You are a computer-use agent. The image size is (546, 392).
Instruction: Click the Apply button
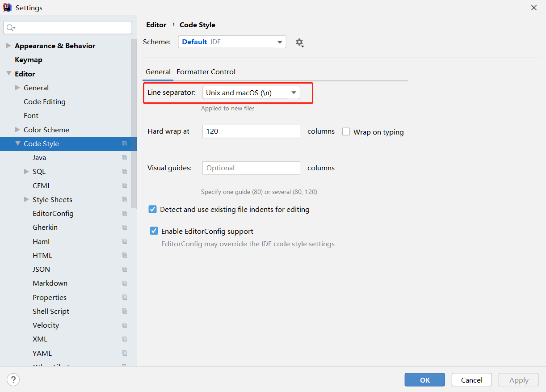click(x=519, y=380)
